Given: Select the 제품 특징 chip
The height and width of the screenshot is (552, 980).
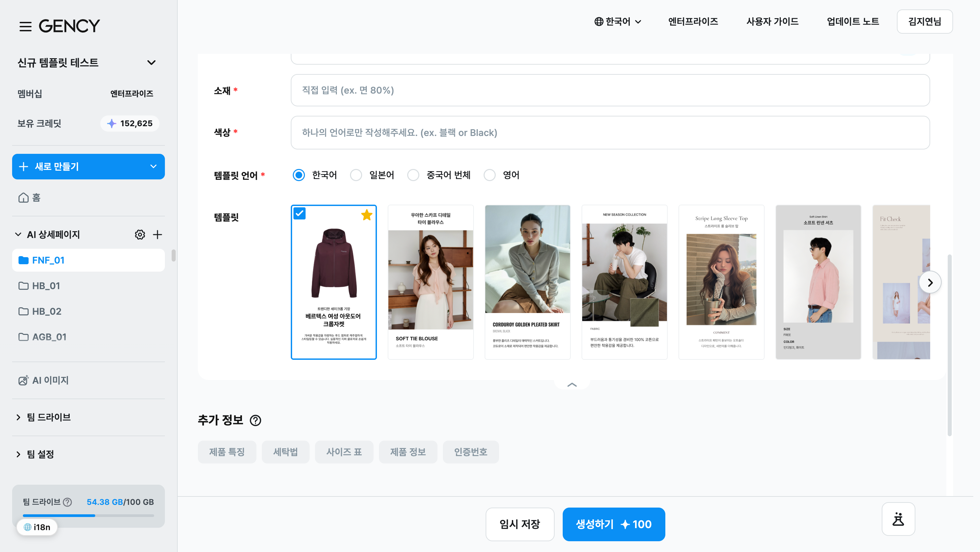Looking at the screenshot, I should [227, 452].
